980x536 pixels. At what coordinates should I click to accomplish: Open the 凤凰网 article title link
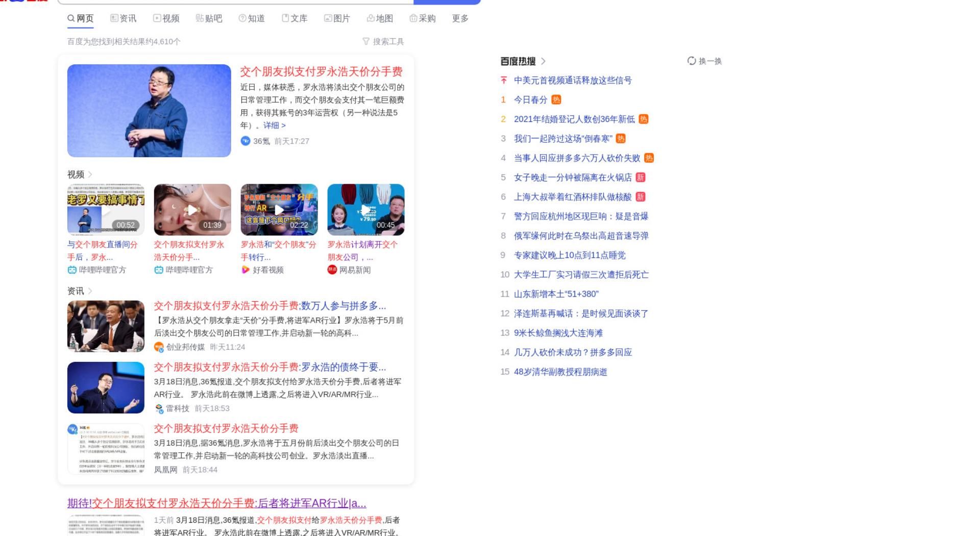coord(226,428)
